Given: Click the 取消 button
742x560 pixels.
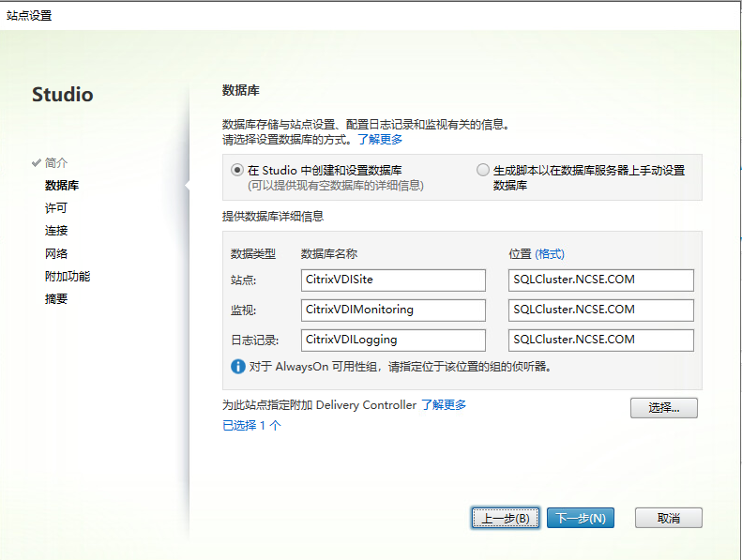Looking at the screenshot, I should 668,518.
